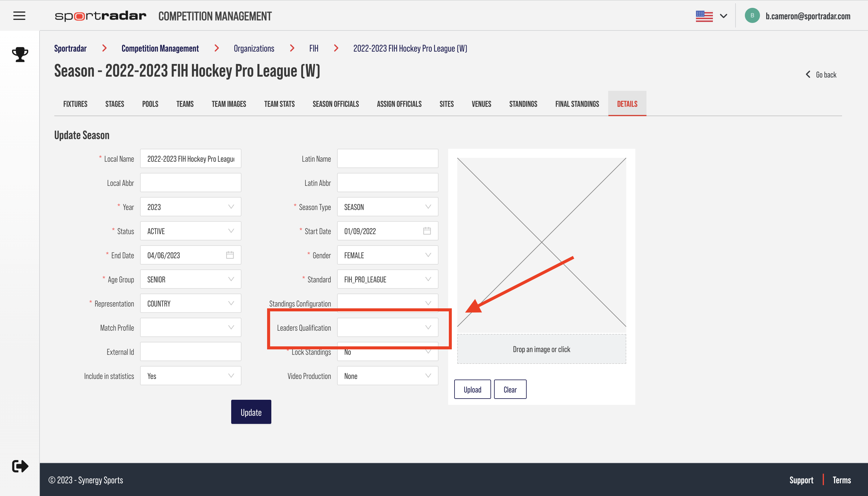
Task: Open FIH breadcrumb link
Action: 314,48
